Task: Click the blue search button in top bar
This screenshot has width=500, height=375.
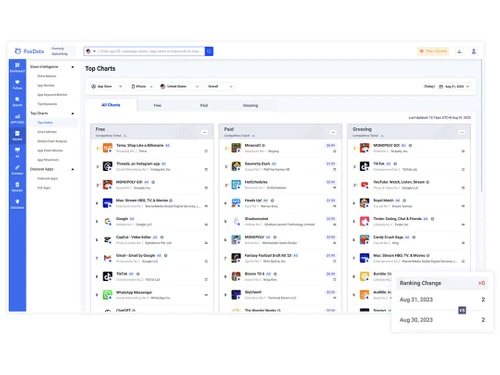Action: click(209, 51)
